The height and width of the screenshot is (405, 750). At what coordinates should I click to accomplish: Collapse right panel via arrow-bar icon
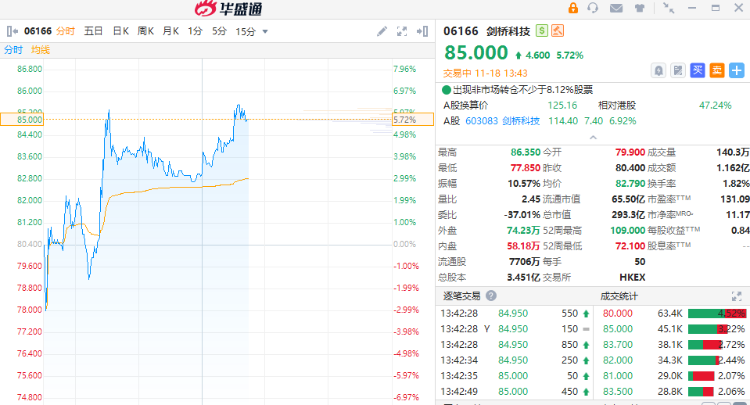tap(422, 32)
